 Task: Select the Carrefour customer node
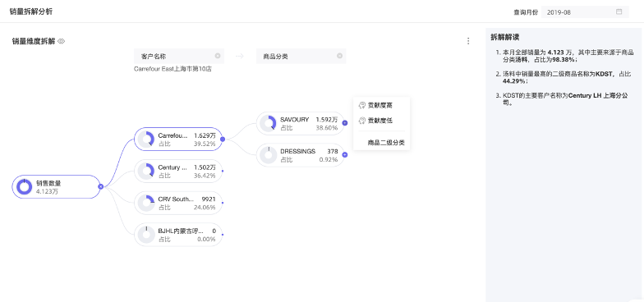178,140
